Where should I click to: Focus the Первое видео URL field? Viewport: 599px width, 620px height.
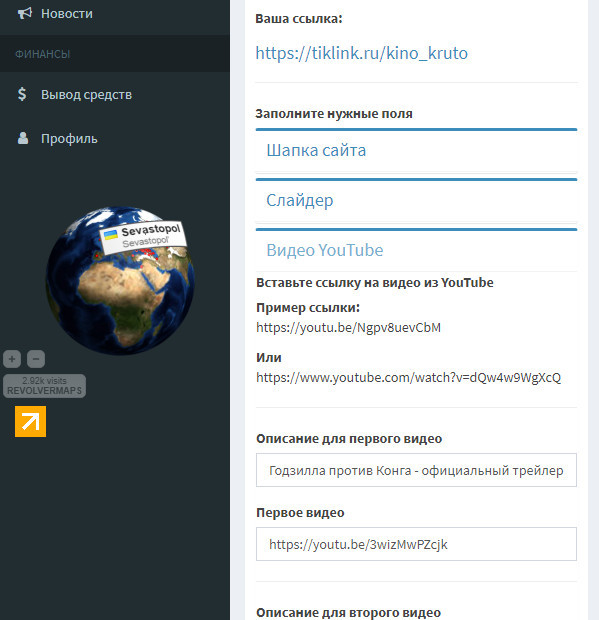(416, 544)
